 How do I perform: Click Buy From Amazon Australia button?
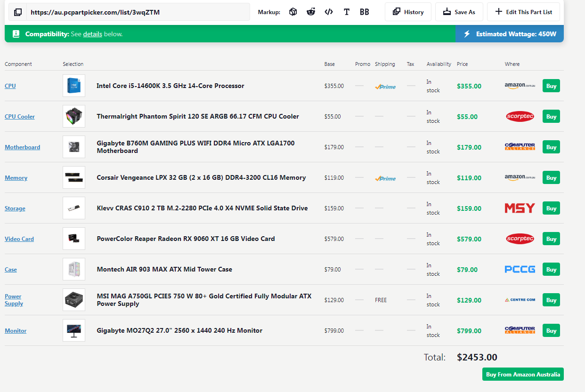(523, 375)
